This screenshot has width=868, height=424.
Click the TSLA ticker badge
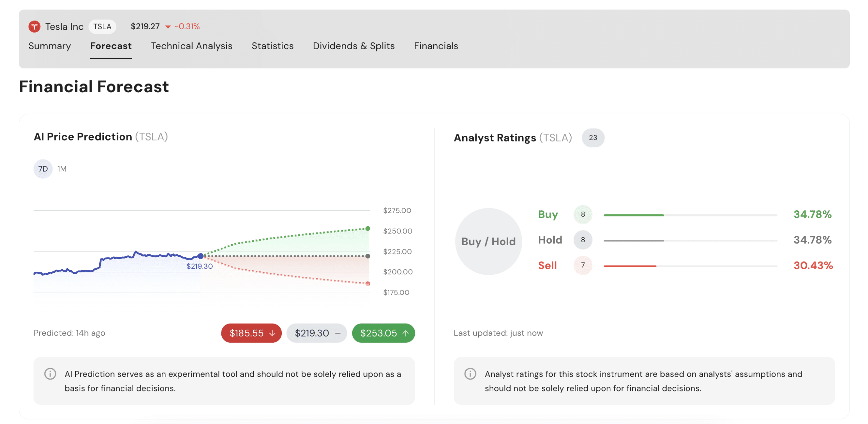point(102,26)
